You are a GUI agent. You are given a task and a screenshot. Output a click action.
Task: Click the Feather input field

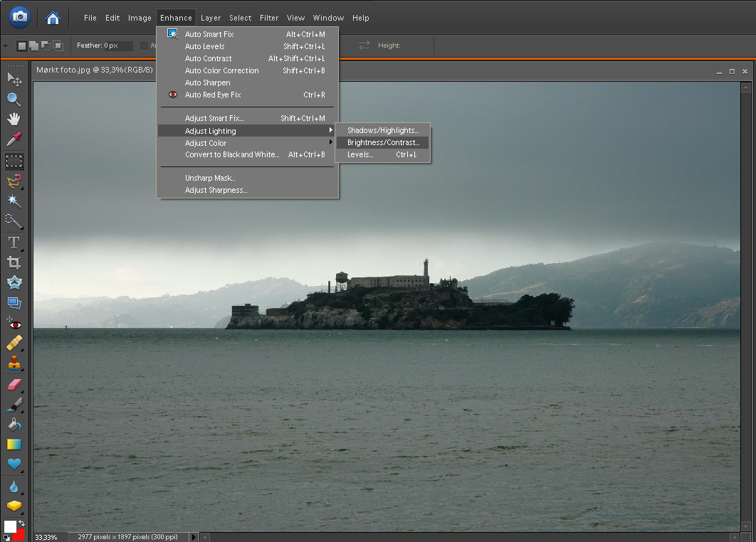[118, 46]
